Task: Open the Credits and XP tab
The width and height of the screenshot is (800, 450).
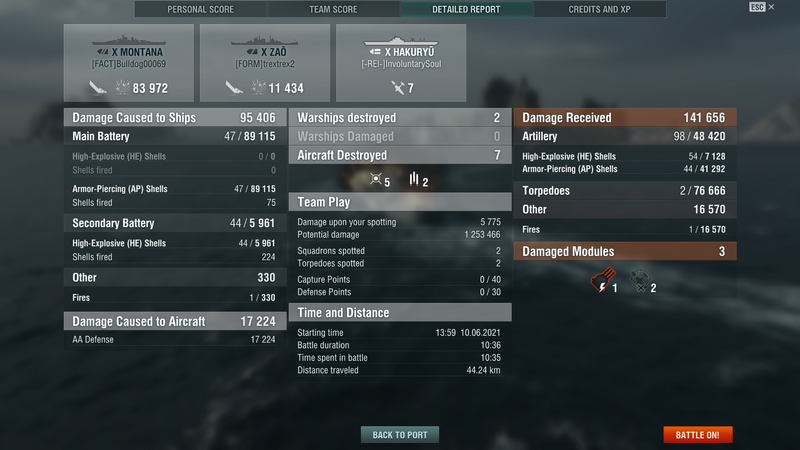Action: 599,9
